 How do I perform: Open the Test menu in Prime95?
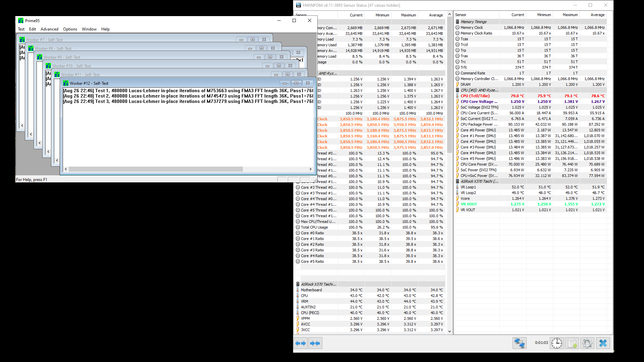21,29
